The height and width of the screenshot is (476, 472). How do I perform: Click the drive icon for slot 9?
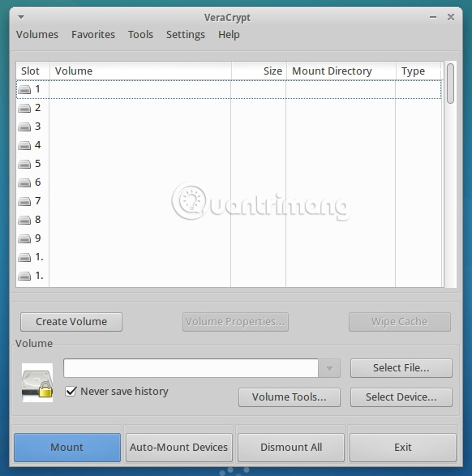click(24, 238)
